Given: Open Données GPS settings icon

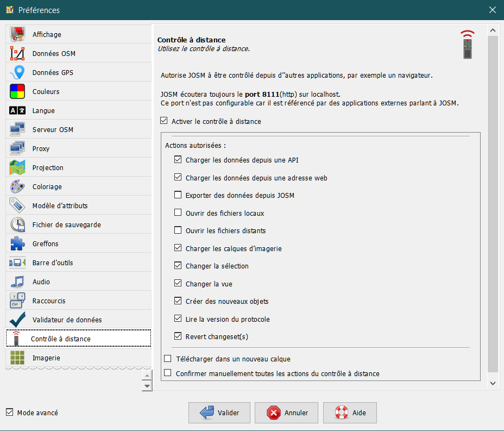Looking at the screenshot, I should click(17, 73).
